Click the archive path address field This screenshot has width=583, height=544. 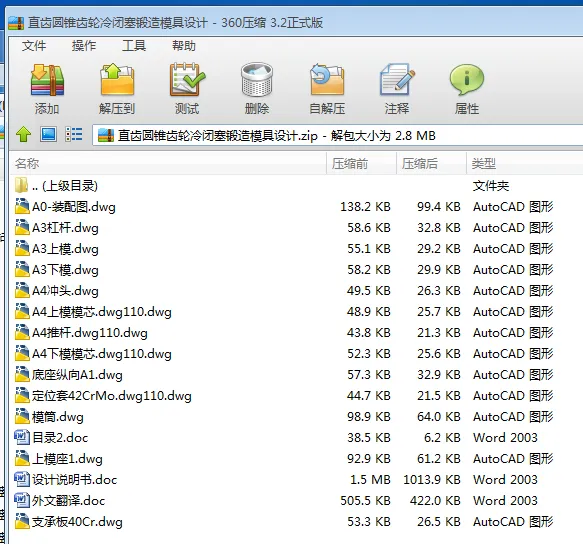(338, 135)
